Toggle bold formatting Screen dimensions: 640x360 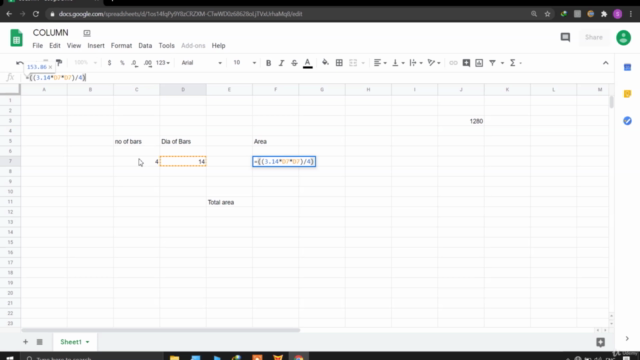pyautogui.click(x=268, y=63)
